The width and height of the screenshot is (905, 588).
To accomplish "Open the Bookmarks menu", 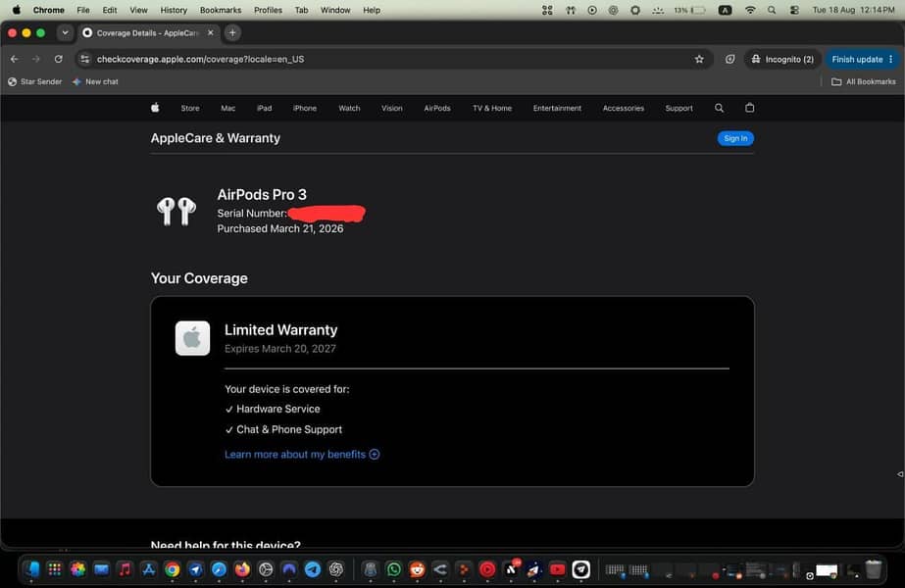I will [x=221, y=10].
